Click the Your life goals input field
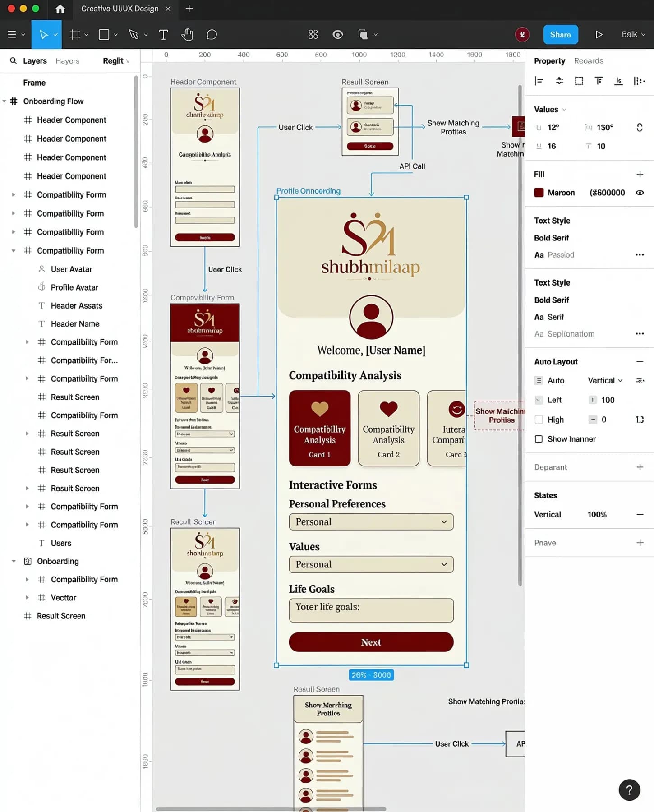The height and width of the screenshot is (812, 654). coord(371,610)
